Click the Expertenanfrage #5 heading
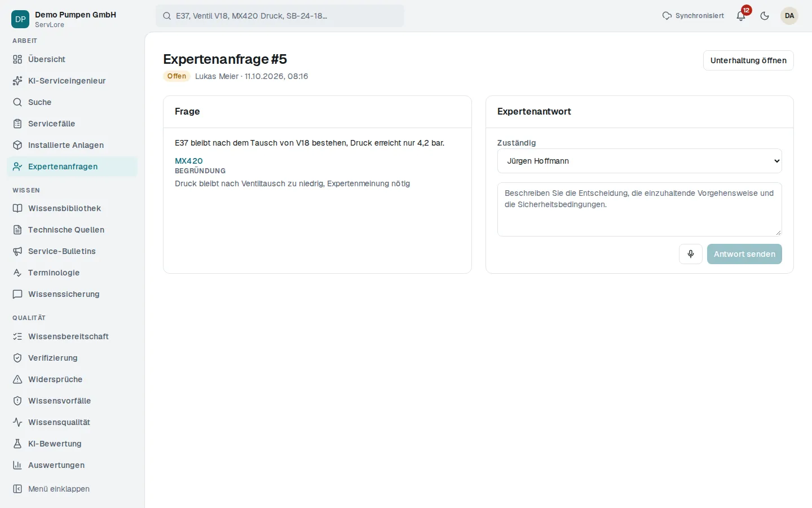 [225, 59]
